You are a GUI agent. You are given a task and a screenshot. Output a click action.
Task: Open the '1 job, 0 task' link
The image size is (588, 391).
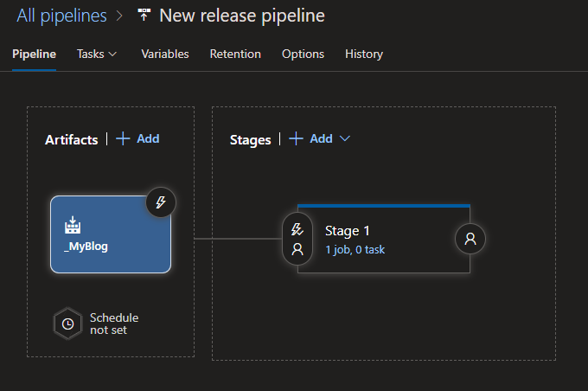tap(355, 249)
